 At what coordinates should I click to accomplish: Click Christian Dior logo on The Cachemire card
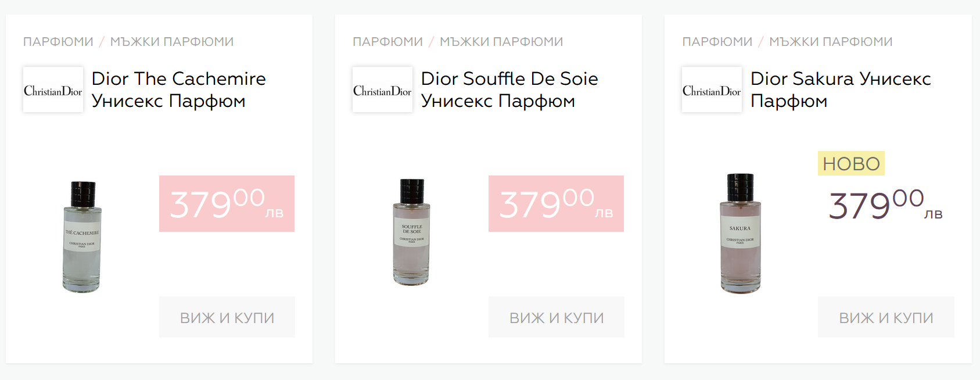point(53,89)
